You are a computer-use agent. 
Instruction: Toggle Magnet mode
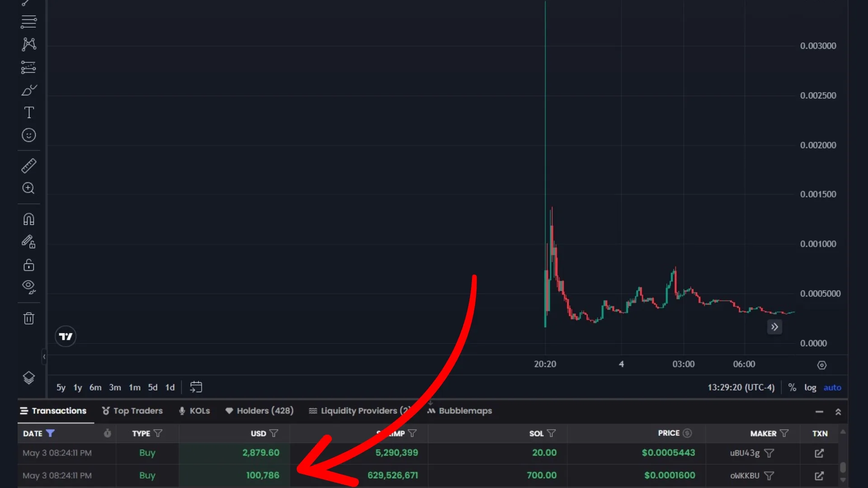point(28,219)
